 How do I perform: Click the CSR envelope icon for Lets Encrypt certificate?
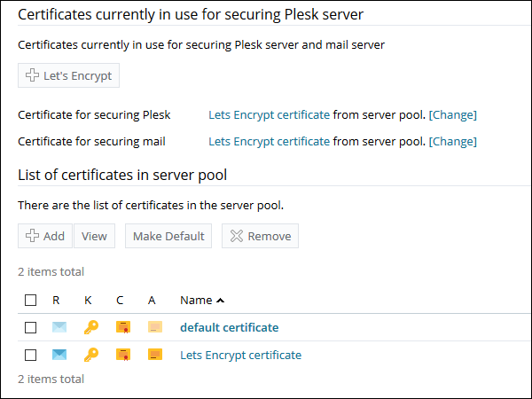click(x=59, y=355)
